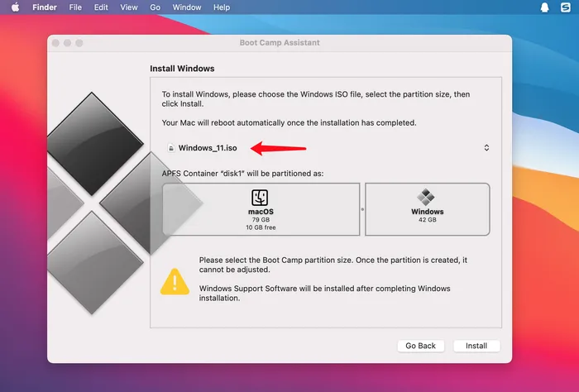Click the macOS Finder face partition icon
The width and height of the screenshot is (579, 392).
[261, 198]
